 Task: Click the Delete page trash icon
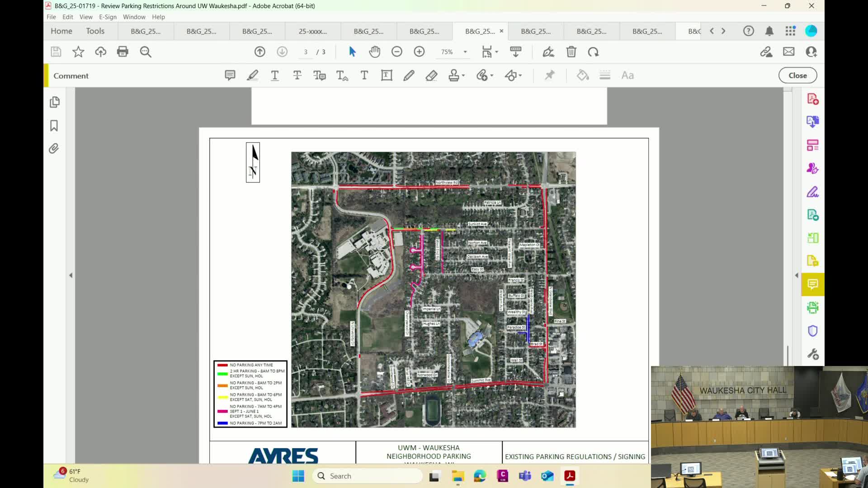point(571,52)
